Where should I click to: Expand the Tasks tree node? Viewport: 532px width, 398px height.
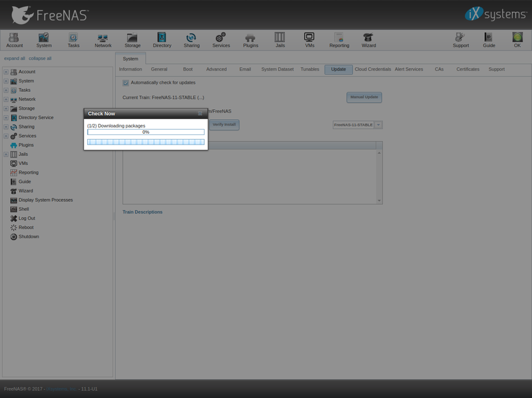coord(6,91)
